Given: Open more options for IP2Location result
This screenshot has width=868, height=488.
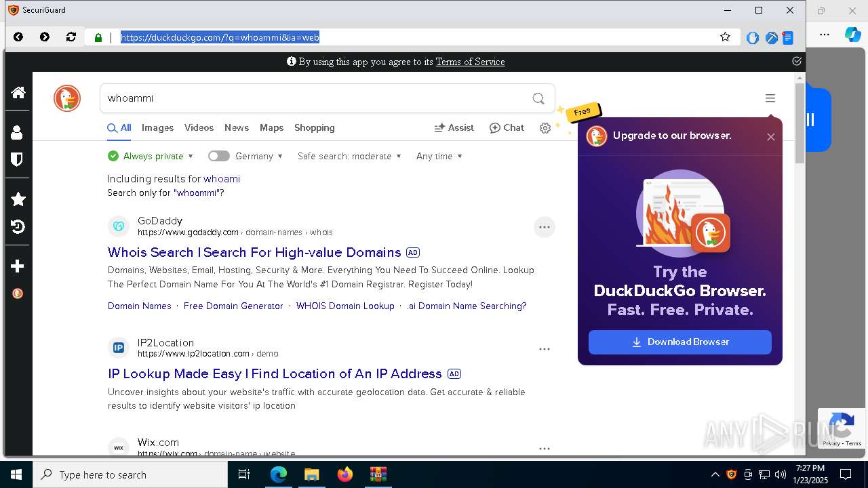Looking at the screenshot, I should click(545, 349).
